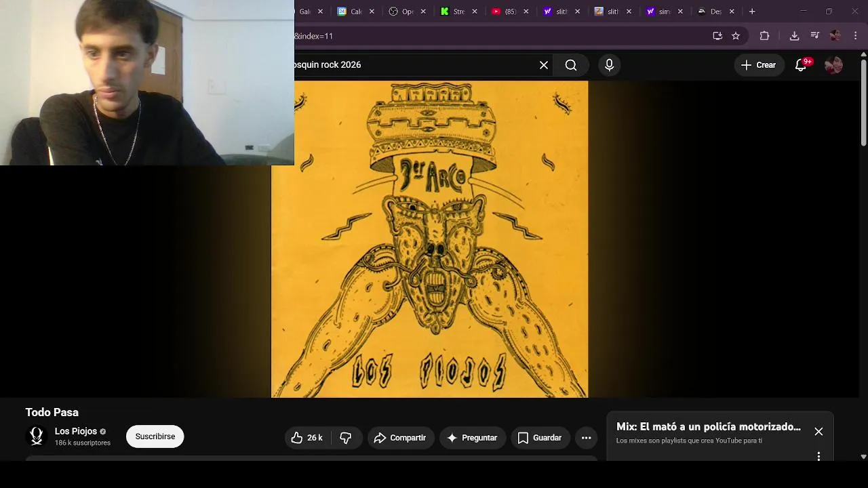Close the YouTube (85) tab
Image resolution: width=868 pixels, height=488 pixels.
tap(526, 12)
